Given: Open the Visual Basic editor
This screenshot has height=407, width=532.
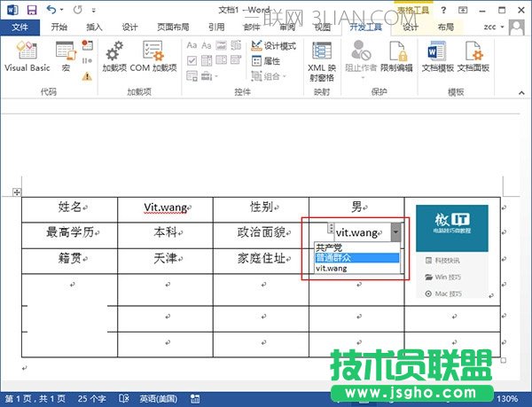Looking at the screenshot, I should click(x=27, y=56).
